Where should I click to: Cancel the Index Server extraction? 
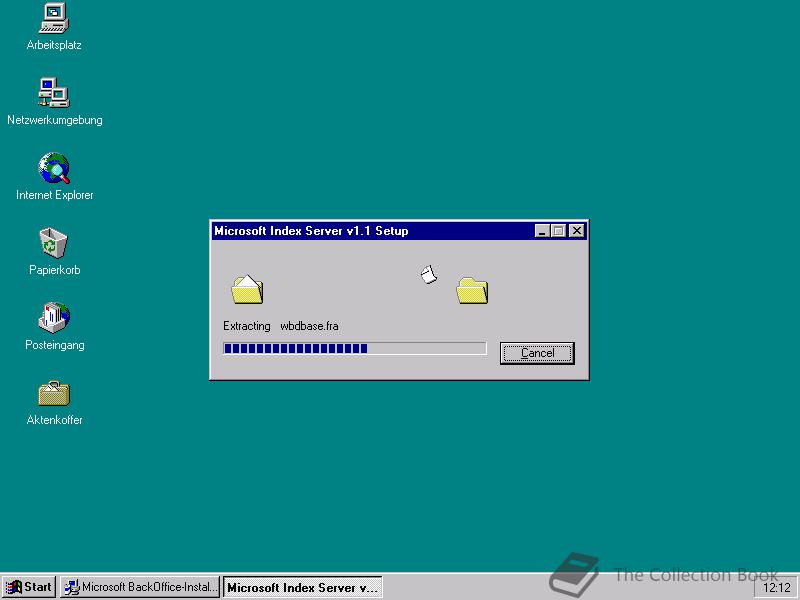(x=537, y=353)
